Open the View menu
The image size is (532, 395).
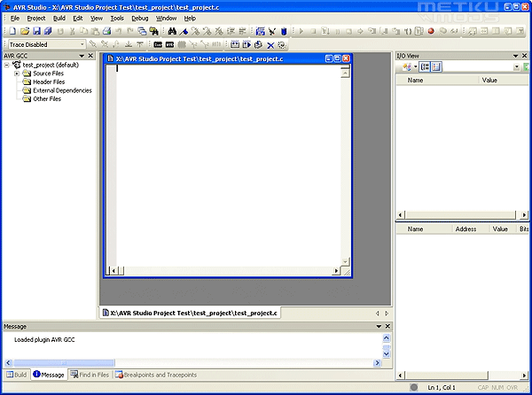97,19
